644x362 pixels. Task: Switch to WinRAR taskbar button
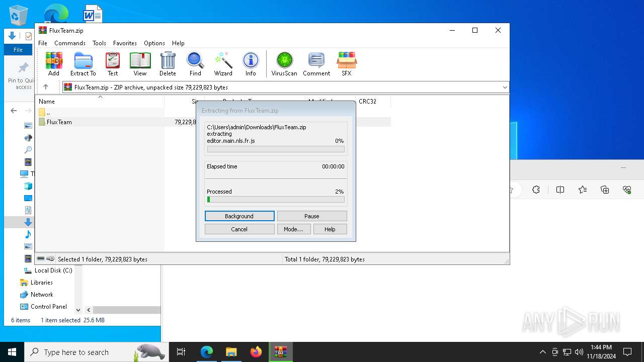(x=280, y=352)
